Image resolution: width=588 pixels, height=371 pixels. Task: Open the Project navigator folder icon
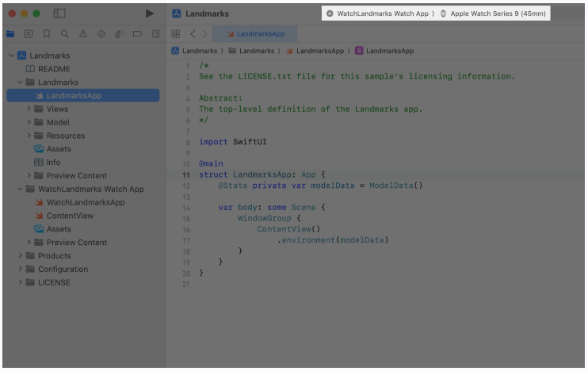coord(10,34)
